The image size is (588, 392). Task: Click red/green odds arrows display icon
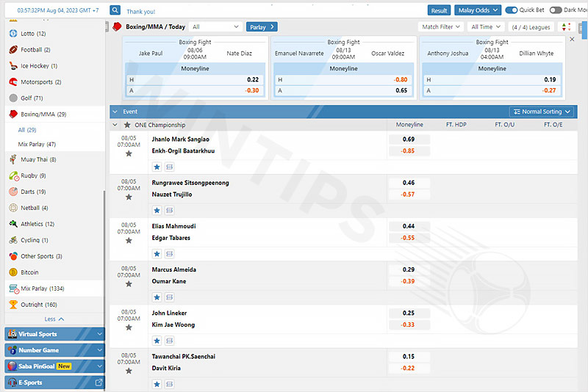[566, 27]
